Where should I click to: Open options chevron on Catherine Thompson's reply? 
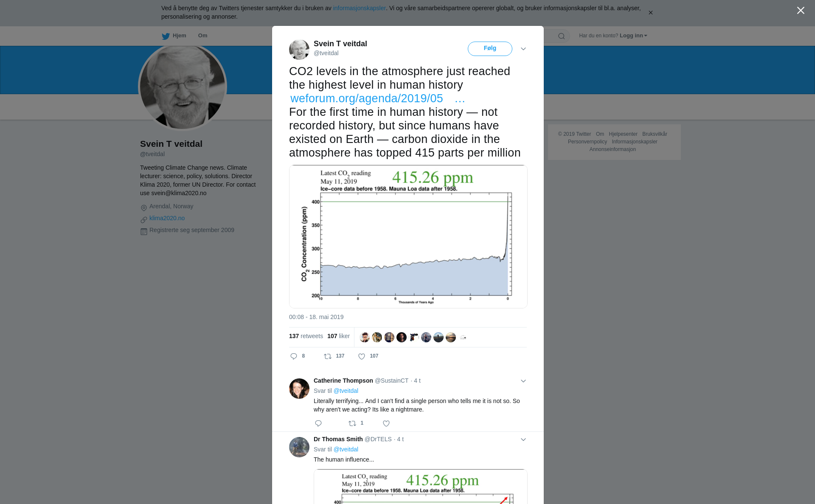[523, 381]
